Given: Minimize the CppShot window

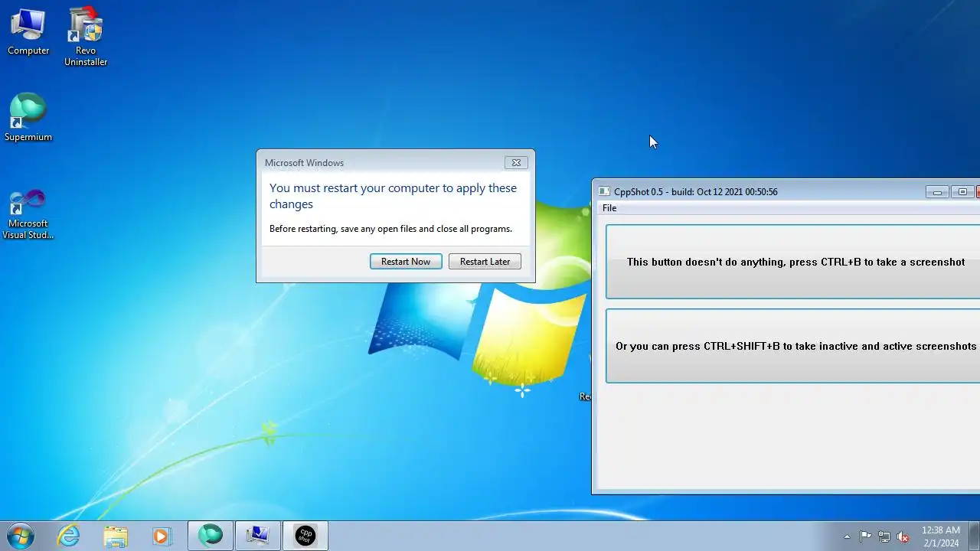Looking at the screenshot, I should pyautogui.click(x=937, y=192).
